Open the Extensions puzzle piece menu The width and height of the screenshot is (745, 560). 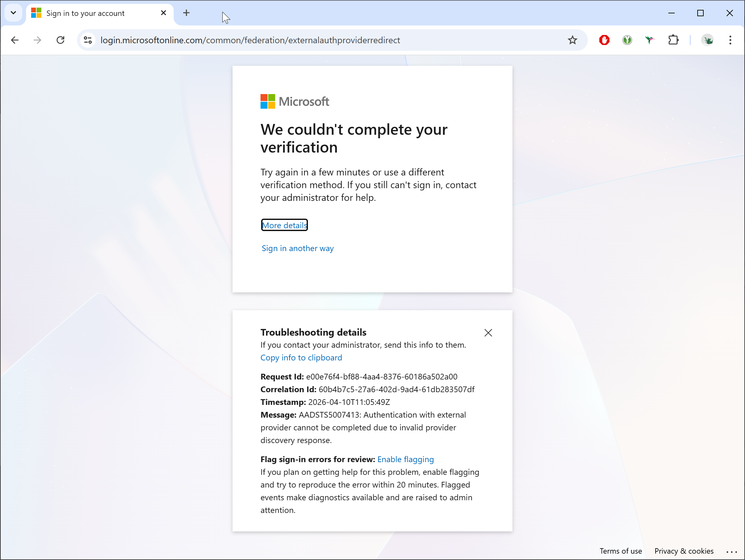pyautogui.click(x=673, y=40)
